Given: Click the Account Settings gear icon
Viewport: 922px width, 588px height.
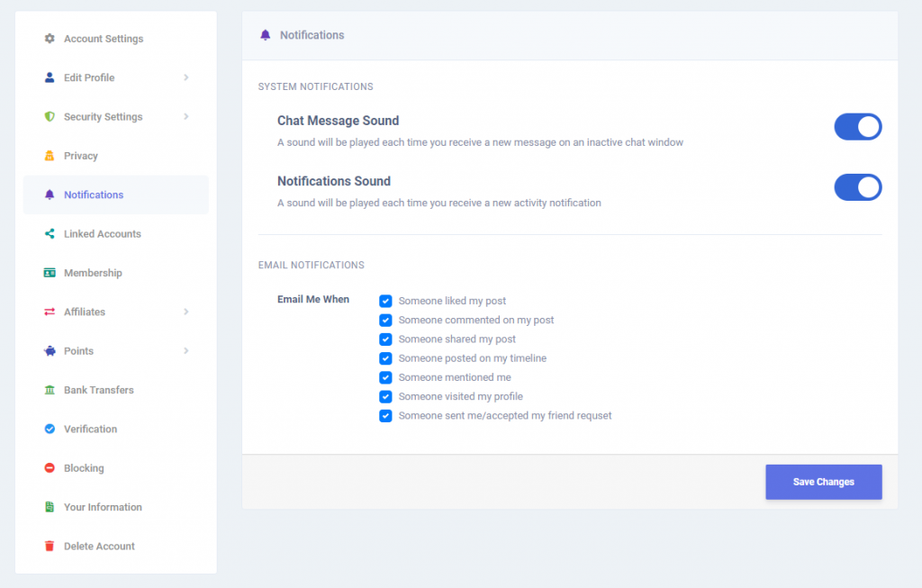Looking at the screenshot, I should tap(50, 38).
